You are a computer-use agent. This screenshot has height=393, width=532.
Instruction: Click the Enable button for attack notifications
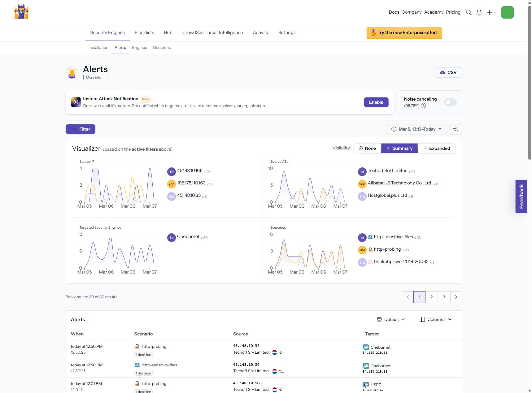[x=376, y=102]
